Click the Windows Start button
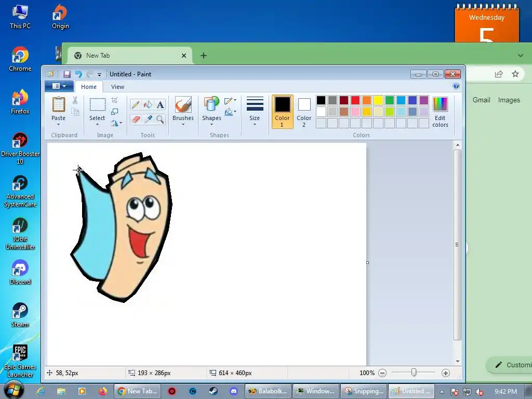The image size is (532, 399). 14,390
